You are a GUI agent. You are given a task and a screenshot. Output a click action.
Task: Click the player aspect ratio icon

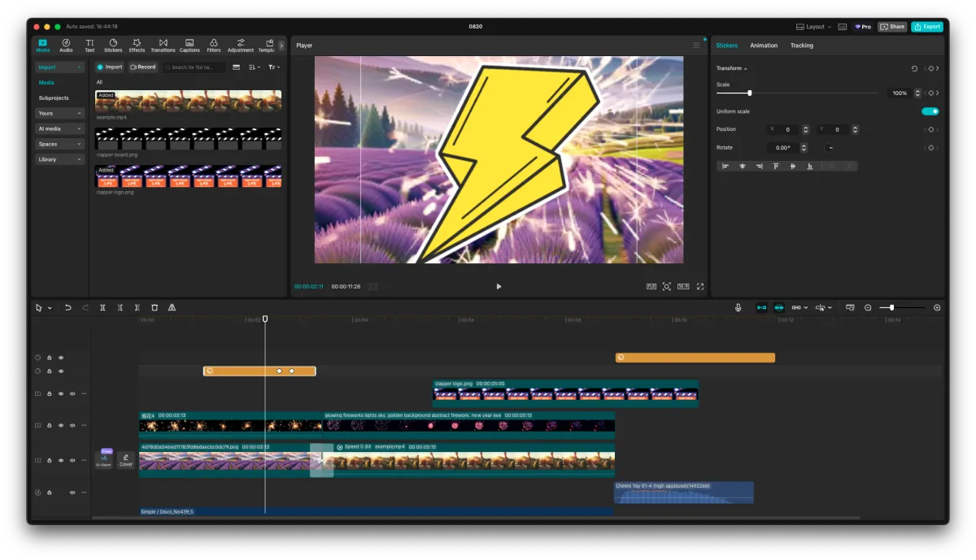(x=683, y=286)
